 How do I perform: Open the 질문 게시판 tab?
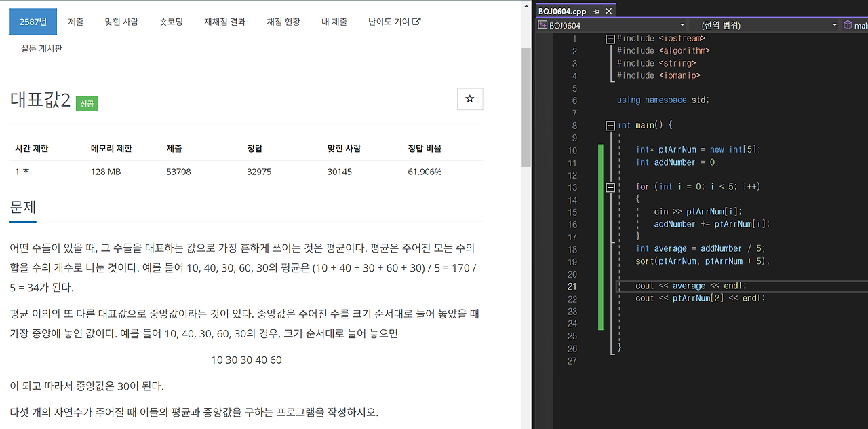[41, 48]
